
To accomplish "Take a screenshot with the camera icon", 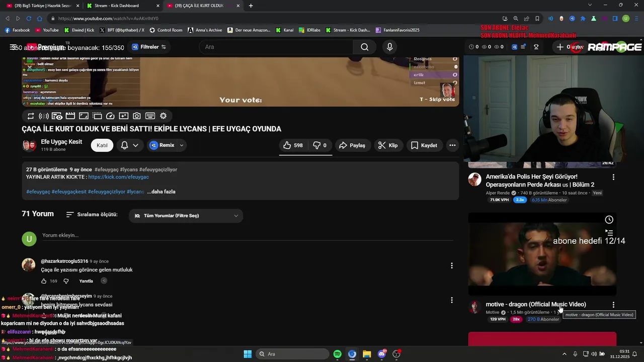I will point(136,116).
